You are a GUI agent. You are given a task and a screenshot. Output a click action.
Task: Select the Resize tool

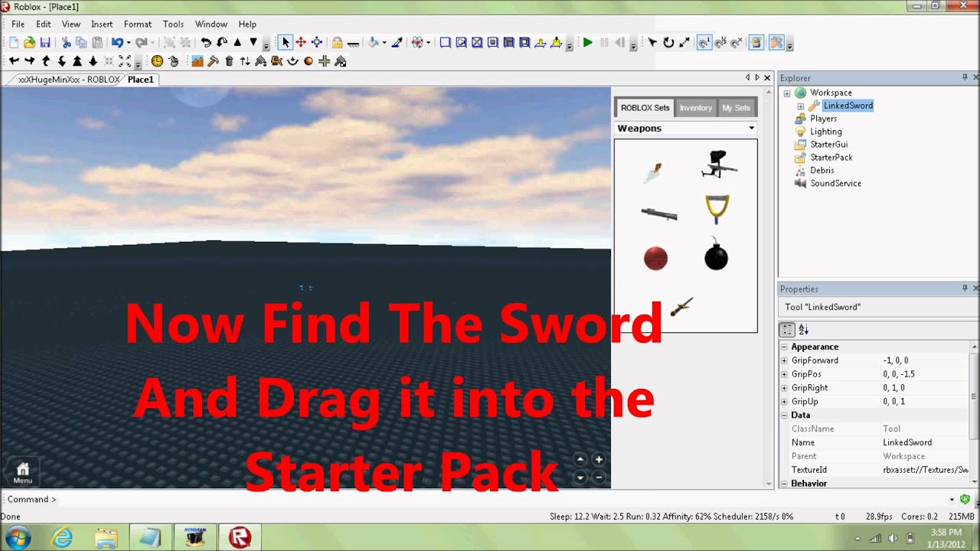click(x=317, y=43)
